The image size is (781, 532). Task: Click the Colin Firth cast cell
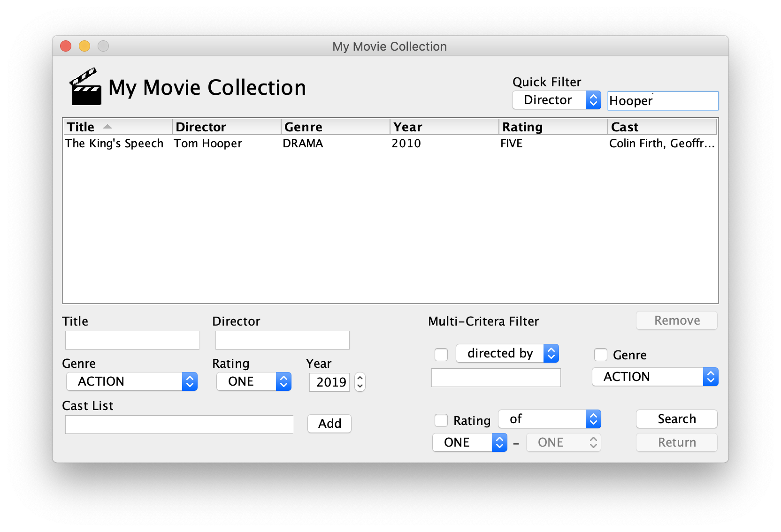pyautogui.click(x=662, y=144)
